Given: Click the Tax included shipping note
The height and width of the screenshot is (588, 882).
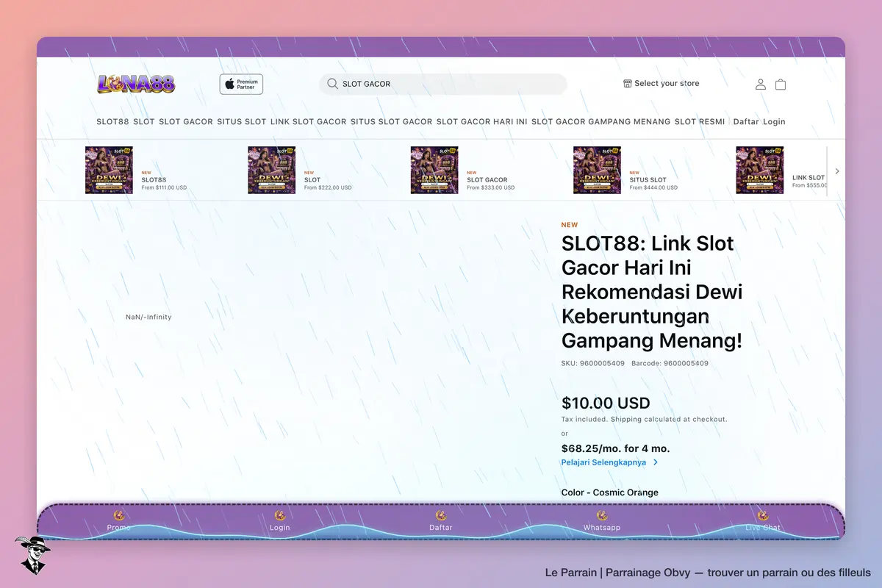Looking at the screenshot, I should point(645,419).
